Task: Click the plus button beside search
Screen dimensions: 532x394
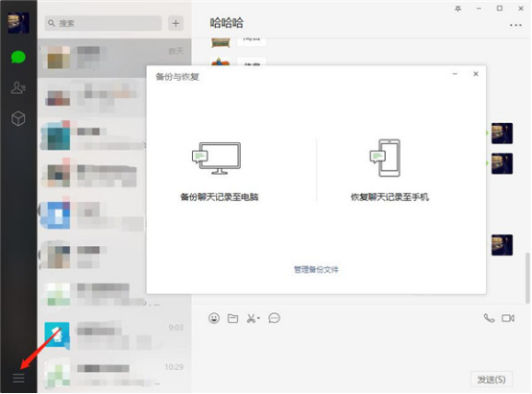Action: tap(176, 23)
